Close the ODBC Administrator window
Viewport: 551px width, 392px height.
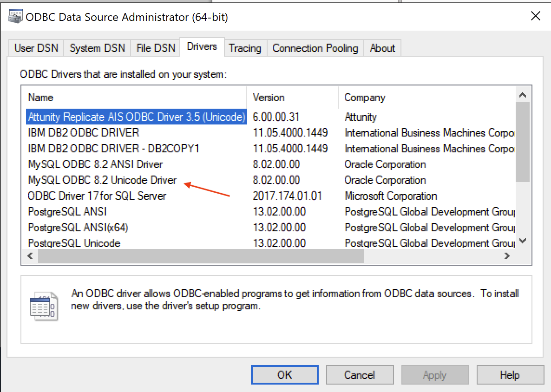[x=536, y=16]
